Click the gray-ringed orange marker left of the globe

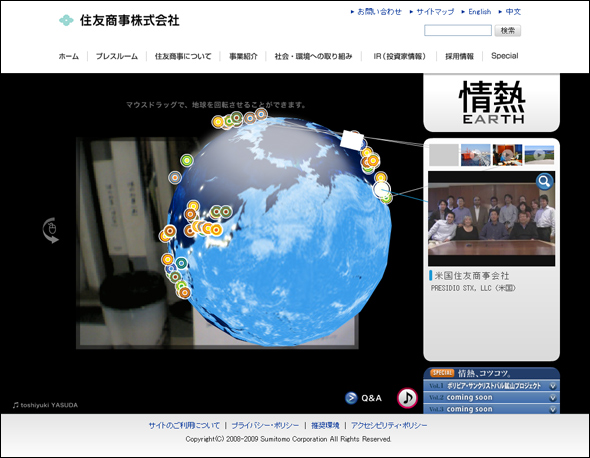pos(175,177)
